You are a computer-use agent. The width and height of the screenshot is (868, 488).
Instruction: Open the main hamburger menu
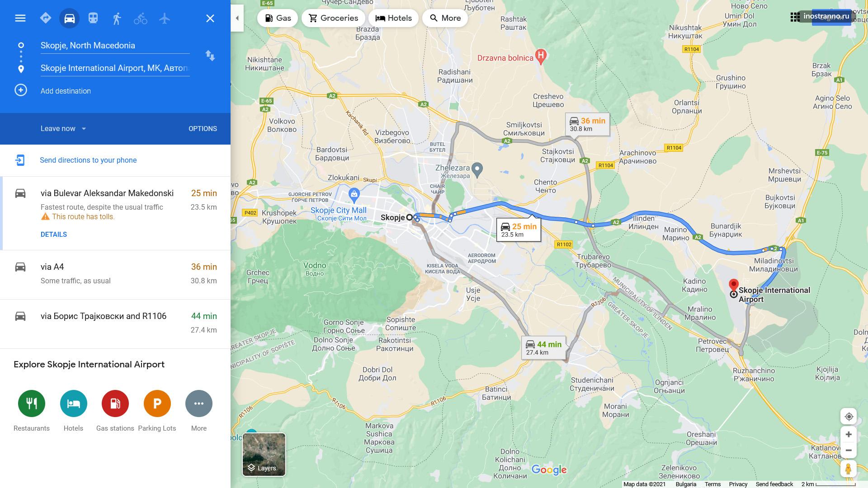(x=20, y=18)
